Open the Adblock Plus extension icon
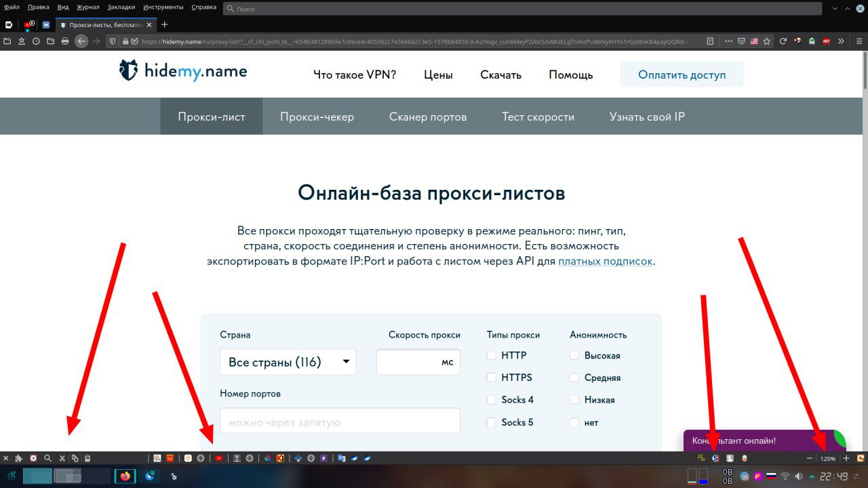 click(x=827, y=41)
